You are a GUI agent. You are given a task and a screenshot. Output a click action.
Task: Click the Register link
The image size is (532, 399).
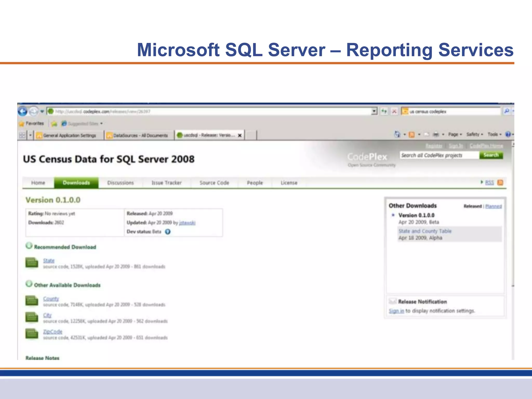click(x=434, y=146)
